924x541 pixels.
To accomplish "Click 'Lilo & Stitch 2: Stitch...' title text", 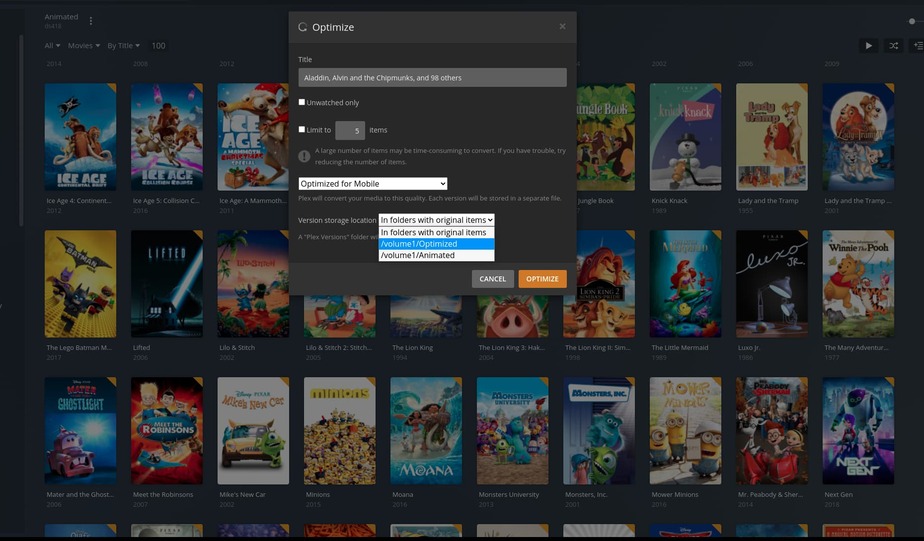I will [339, 348].
